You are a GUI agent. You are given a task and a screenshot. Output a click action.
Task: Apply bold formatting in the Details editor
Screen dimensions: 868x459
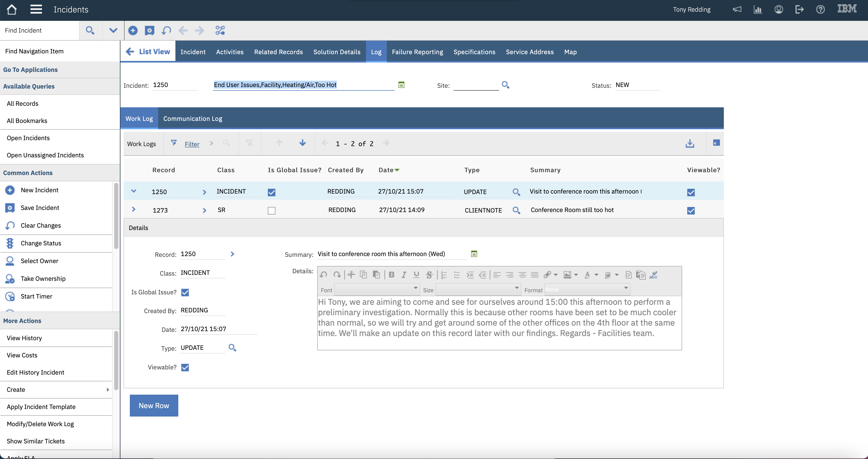(x=391, y=275)
